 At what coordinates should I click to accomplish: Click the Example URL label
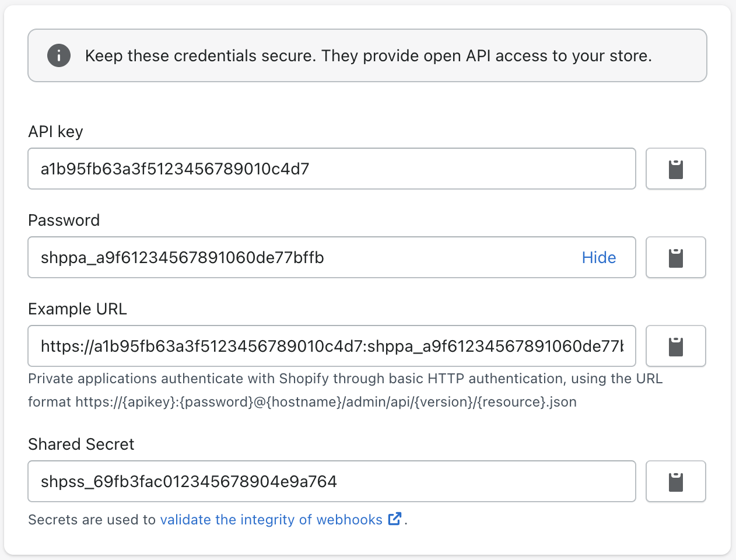point(78,309)
